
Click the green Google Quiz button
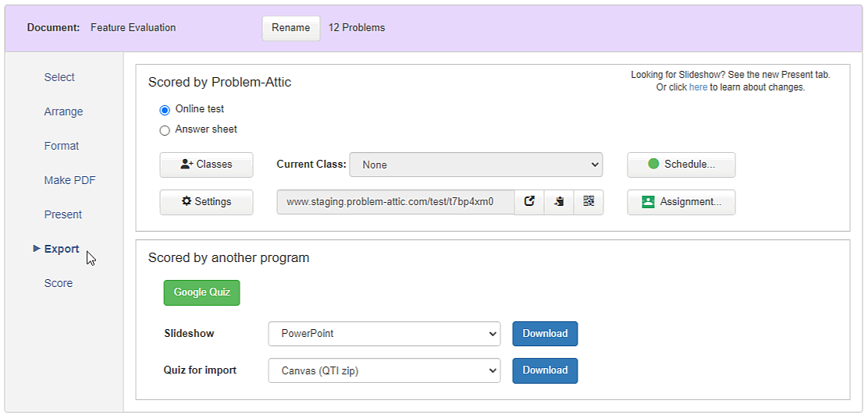pos(202,292)
